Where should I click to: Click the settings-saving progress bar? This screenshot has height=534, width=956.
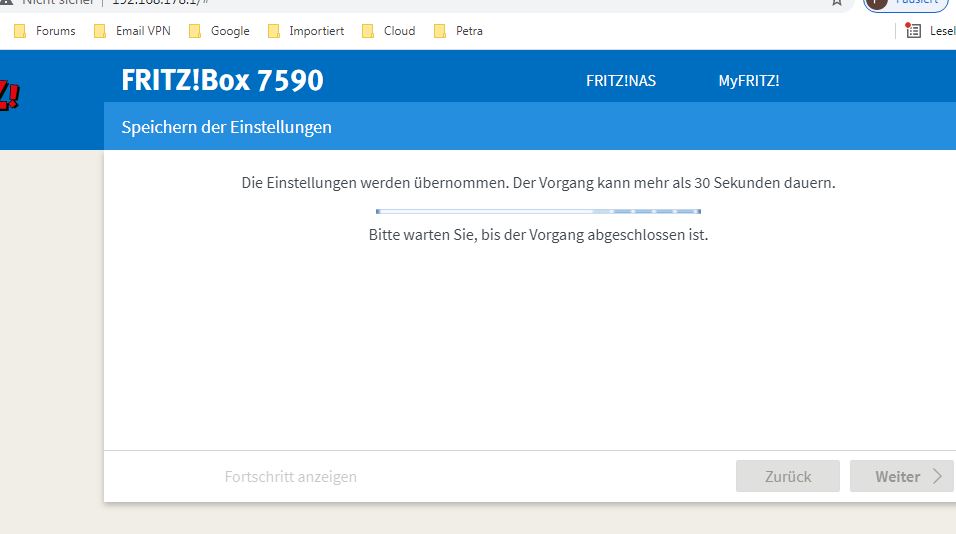pyautogui.click(x=538, y=212)
